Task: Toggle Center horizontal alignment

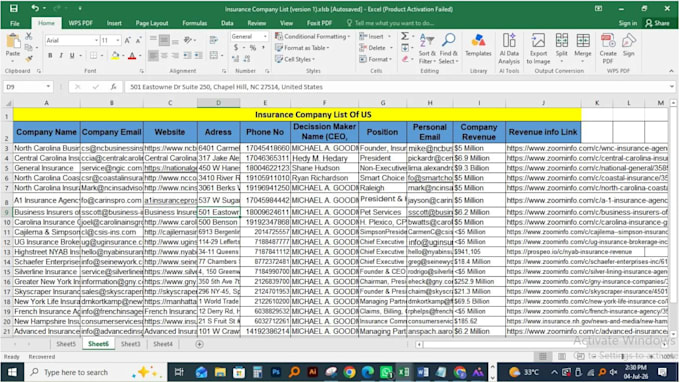Action: point(164,56)
